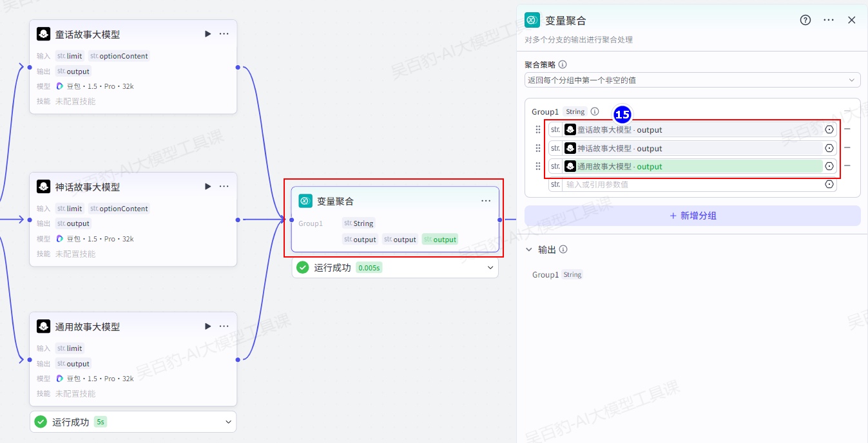Collapse the 输出 section

(x=529, y=250)
